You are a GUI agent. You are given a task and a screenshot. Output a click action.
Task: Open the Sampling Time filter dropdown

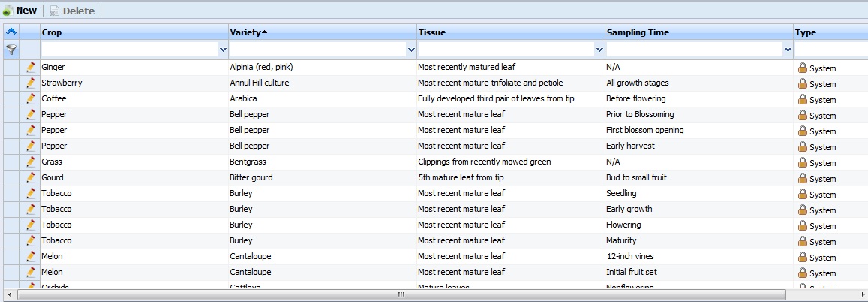tap(788, 50)
